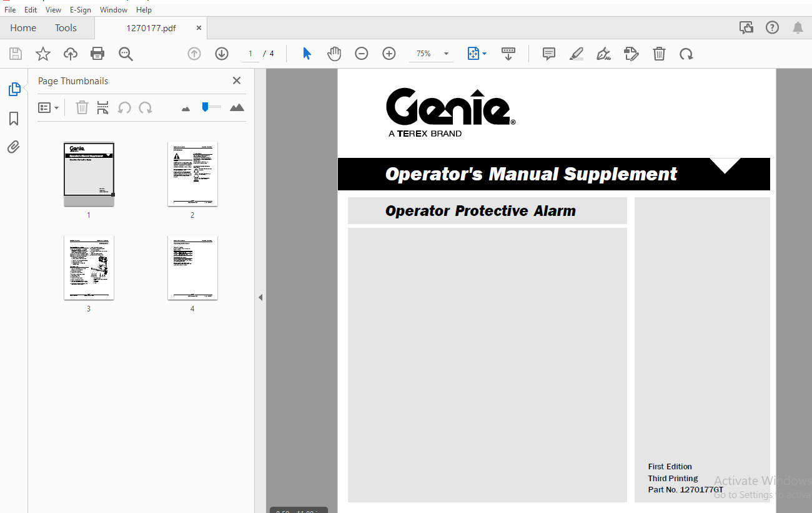The width and height of the screenshot is (812, 513).
Task: Open the find text magnifier
Action: [x=126, y=54]
